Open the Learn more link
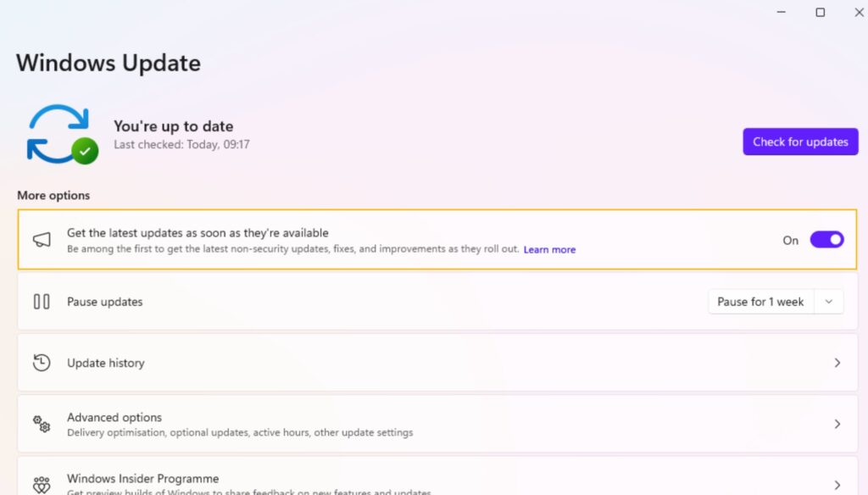Image resolution: width=868 pixels, height=495 pixels. (549, 250)
